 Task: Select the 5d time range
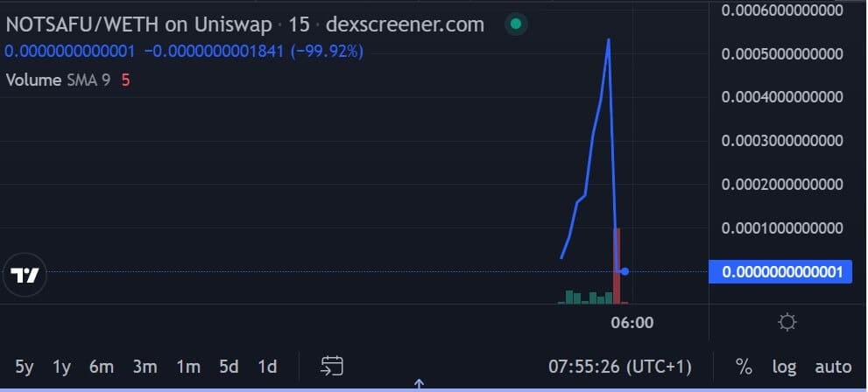[229, 367]
